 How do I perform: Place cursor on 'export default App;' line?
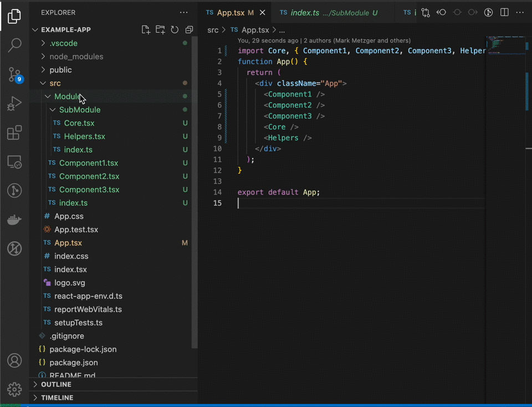[279, 192]
